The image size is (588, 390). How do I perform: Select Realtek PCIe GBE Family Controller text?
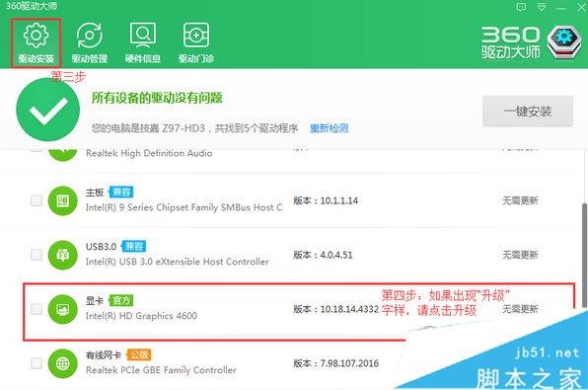(x=161, y=370)
